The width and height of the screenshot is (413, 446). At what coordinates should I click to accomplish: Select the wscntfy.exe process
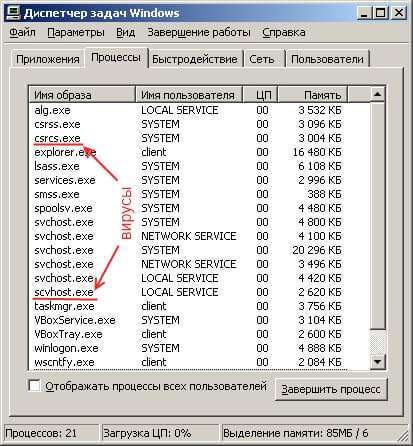(x=188, y=362)
